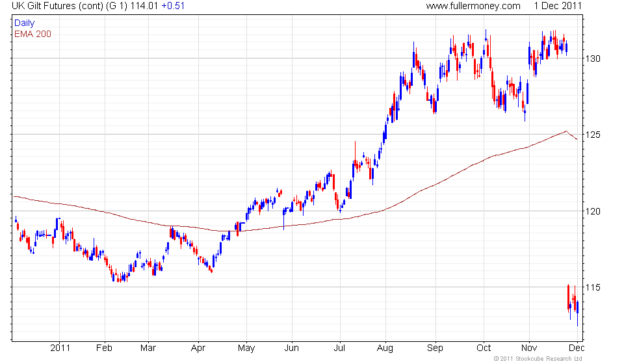The height and width of the screenshot is (364, 637).
Task: Click the 'Mar' time axis label
Action: pyautogui.click(x=148, y=348)
